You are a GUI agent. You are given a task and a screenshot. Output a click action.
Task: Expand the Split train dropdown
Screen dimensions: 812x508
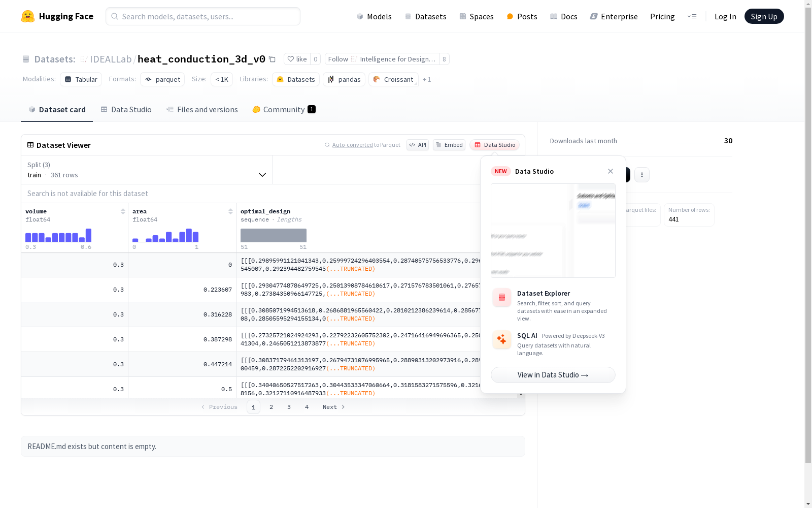pyautogui.click(x=147, y=170)
